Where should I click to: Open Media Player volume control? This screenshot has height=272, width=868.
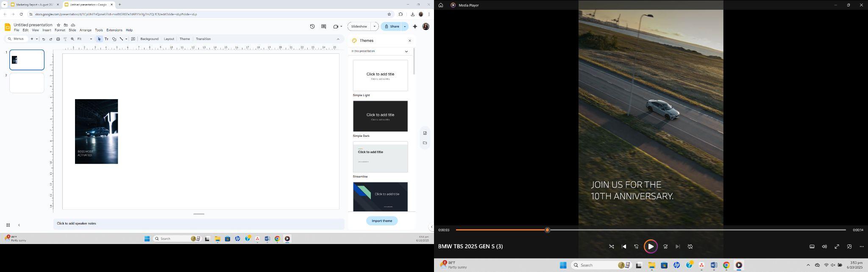pos(824,247)
